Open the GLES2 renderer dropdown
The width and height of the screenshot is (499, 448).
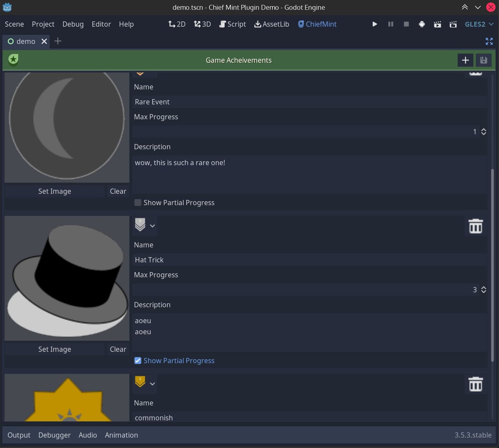pos(479,24)
